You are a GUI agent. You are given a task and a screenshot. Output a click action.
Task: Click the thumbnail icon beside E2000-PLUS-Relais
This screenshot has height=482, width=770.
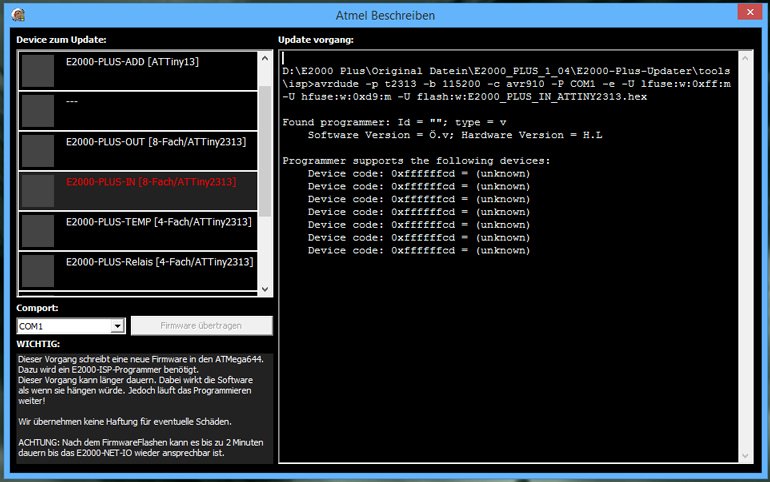[x=38, y=270]
